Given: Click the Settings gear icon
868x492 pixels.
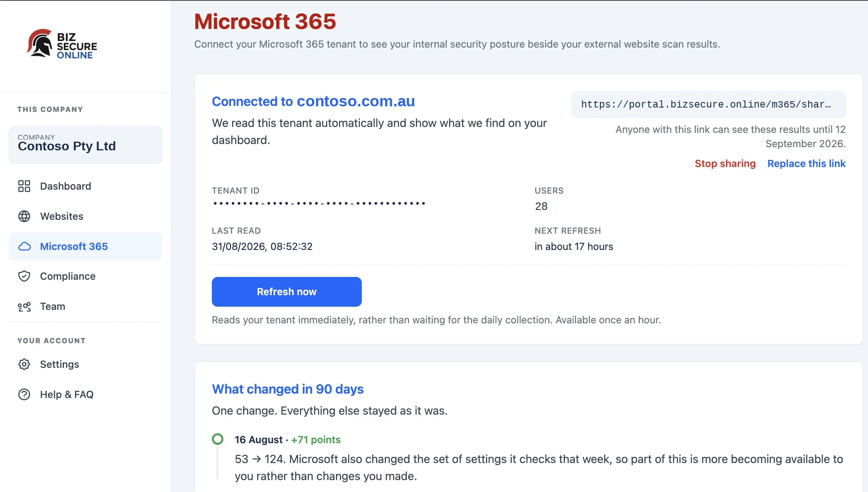Looking at the screenshot, I should click(24, 364).
